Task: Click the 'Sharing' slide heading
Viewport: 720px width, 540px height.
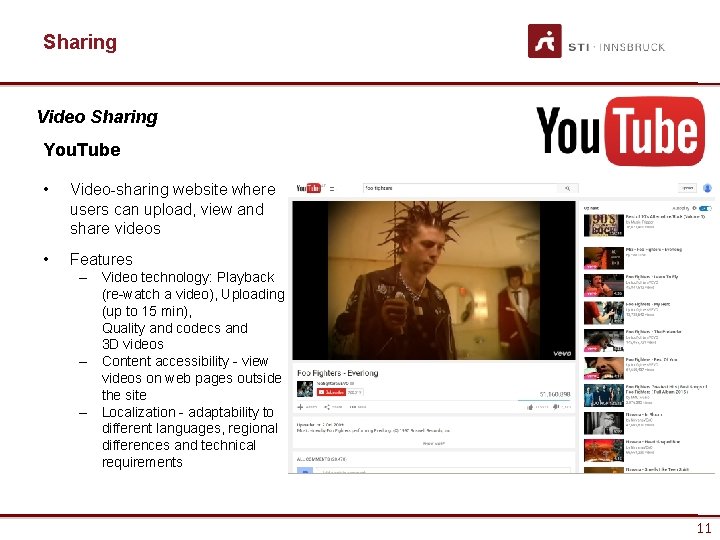Action: point(80,42)
